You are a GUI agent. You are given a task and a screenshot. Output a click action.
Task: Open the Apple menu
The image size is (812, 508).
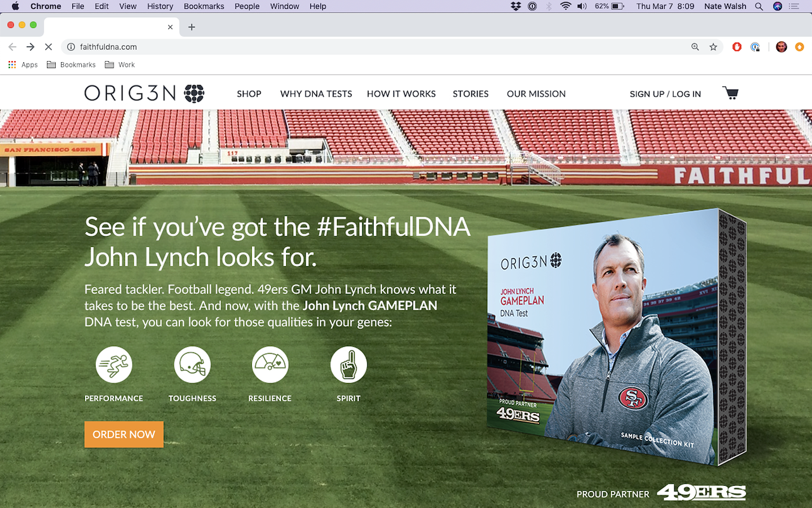16,6
